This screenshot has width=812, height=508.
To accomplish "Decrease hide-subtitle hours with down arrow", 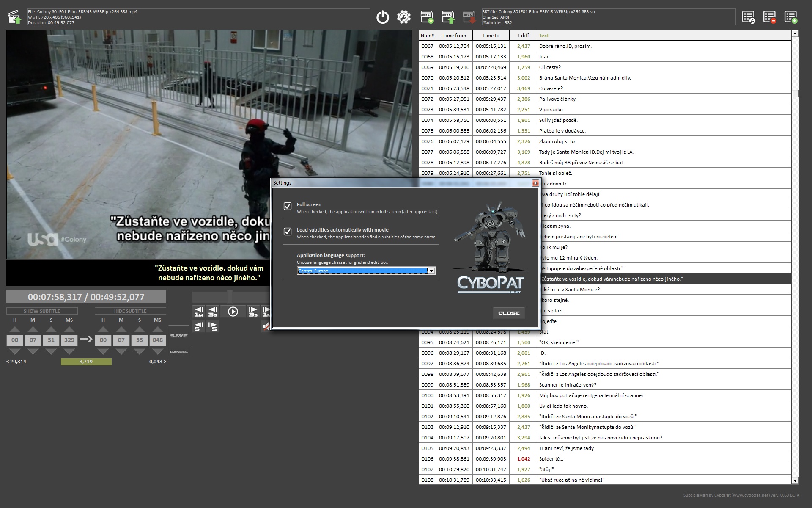I will [x=103, y=351].
